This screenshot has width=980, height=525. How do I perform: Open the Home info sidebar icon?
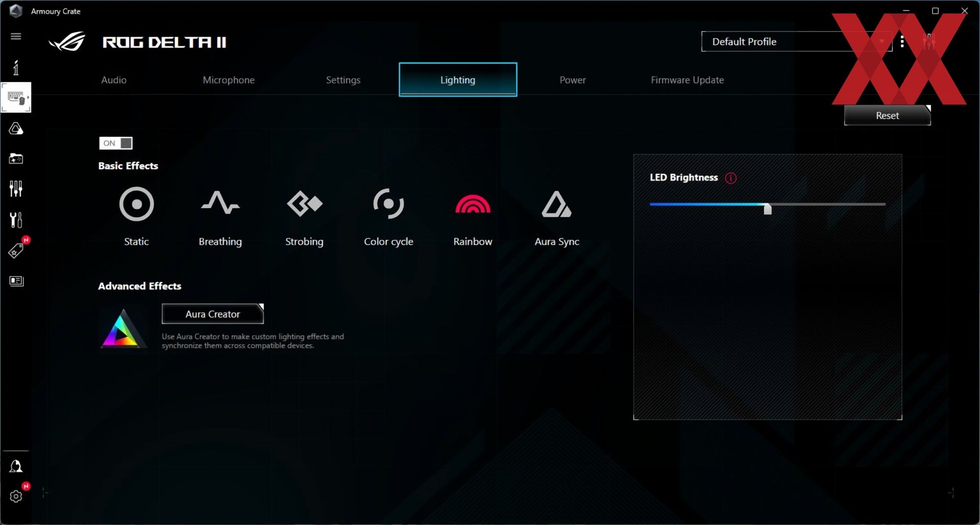(16, 67)
